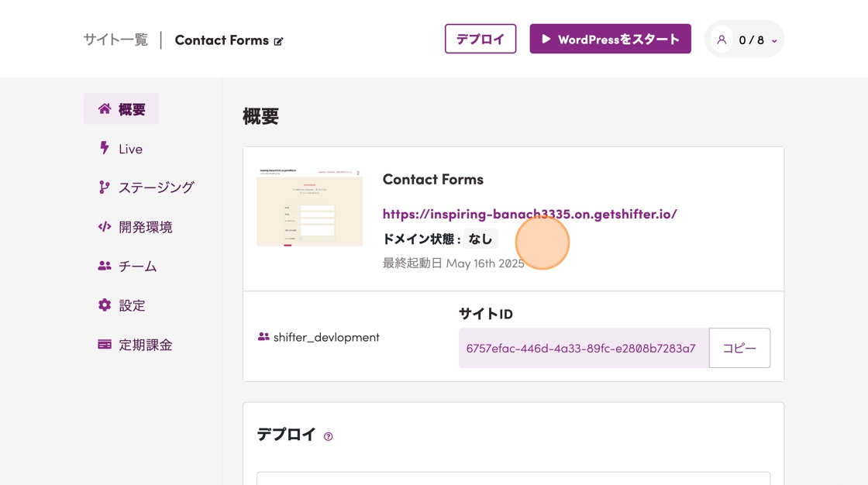Click the branch icon for ステージング
Image resolution: width=868 pixels, height=485 pixels.
tap(105, 187)
